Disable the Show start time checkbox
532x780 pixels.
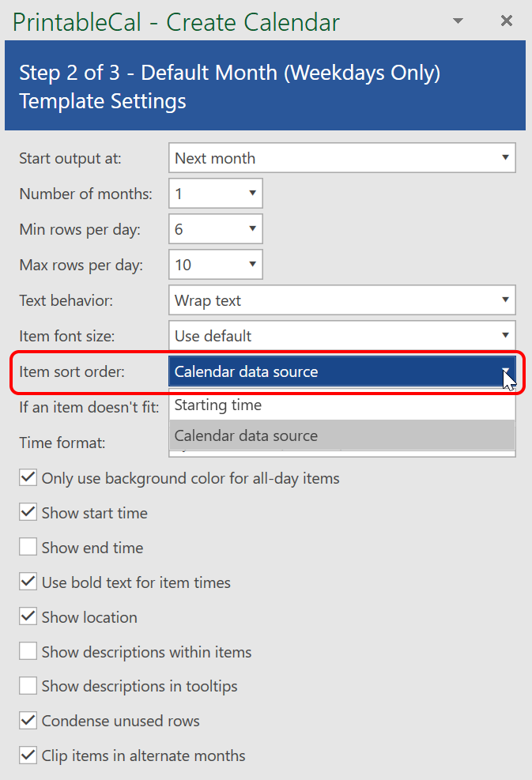point(28,513)
